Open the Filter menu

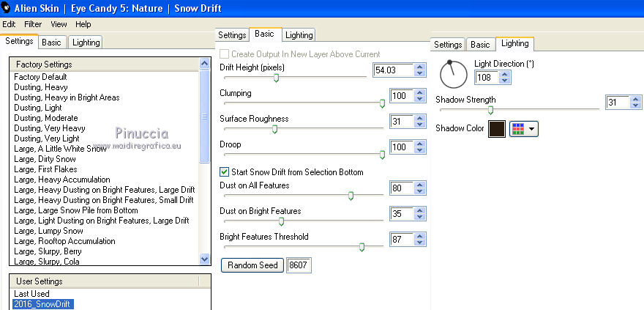(x=33, y=24)
